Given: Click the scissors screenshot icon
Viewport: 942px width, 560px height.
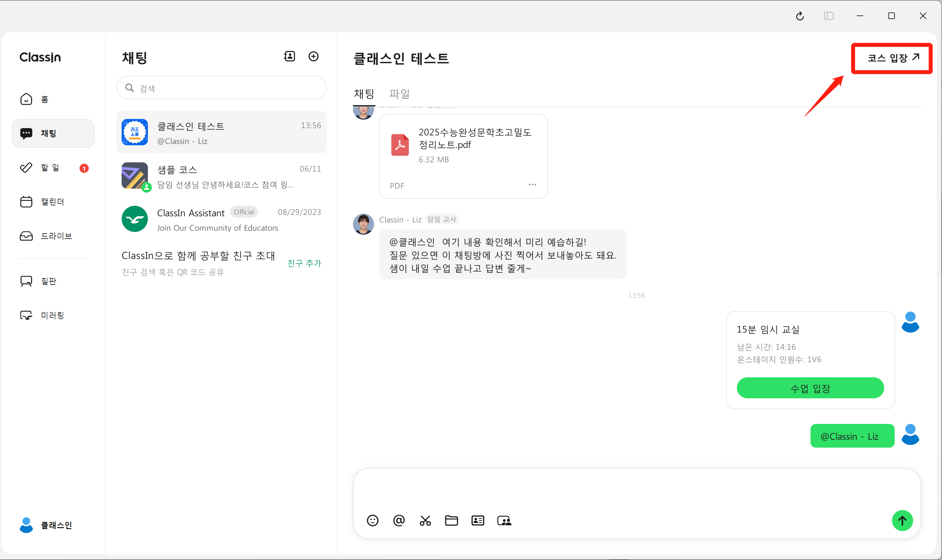Looking at the screenshot, I should click(x=425, y=521).
